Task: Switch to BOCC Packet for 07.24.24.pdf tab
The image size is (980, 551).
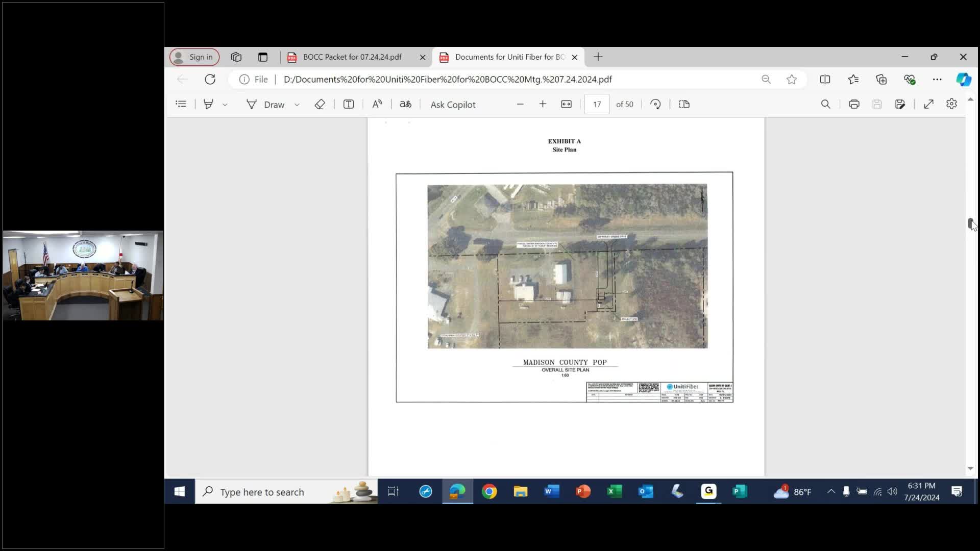Action: (352, 57)
